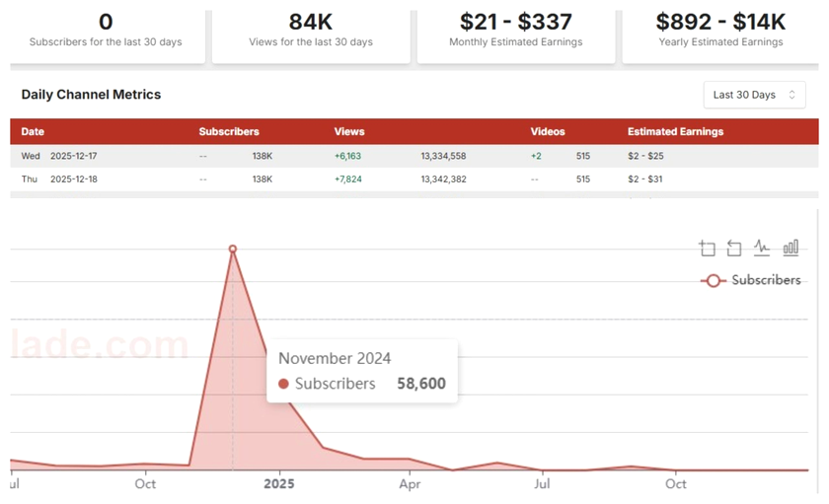Switch chart to bar chart view

[x=791, y=248]
